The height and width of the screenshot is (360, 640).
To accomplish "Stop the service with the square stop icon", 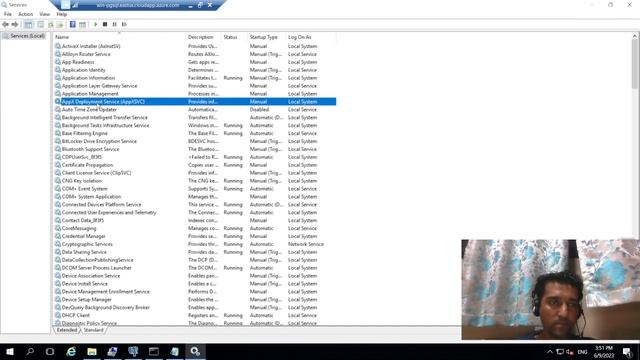I will (x=105, y=24).
